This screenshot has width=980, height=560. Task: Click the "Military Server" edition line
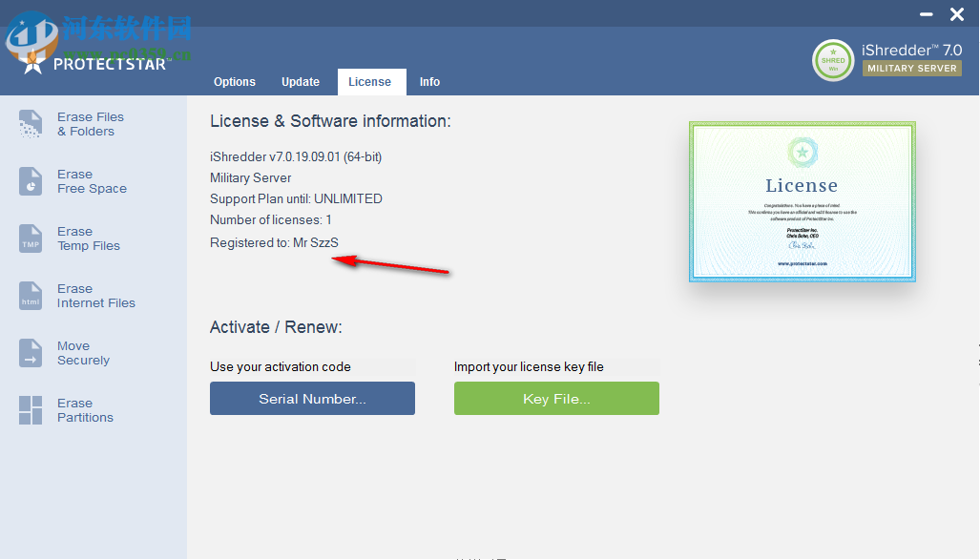click(x=251, y=178)
